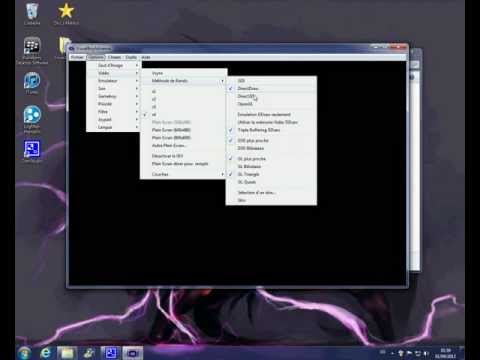Click the volume speaker tray icon
This screenshot has width=480, height=360.
(426, 353)
